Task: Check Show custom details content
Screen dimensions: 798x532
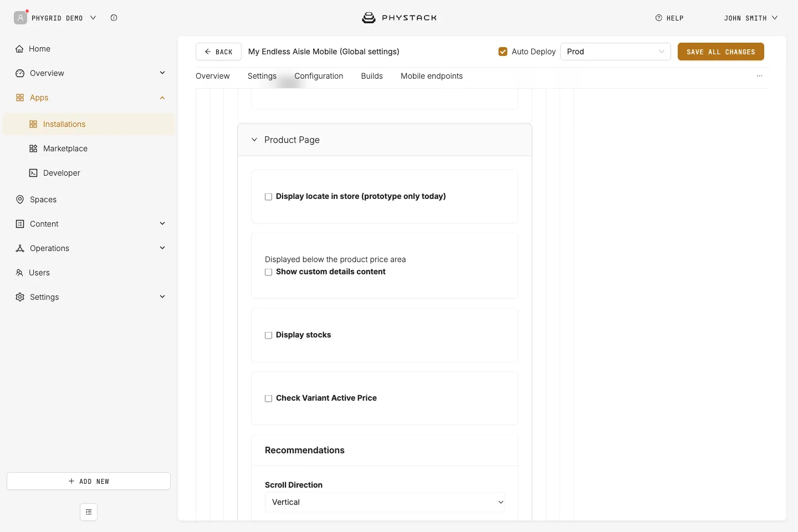Action: (269, 272)
